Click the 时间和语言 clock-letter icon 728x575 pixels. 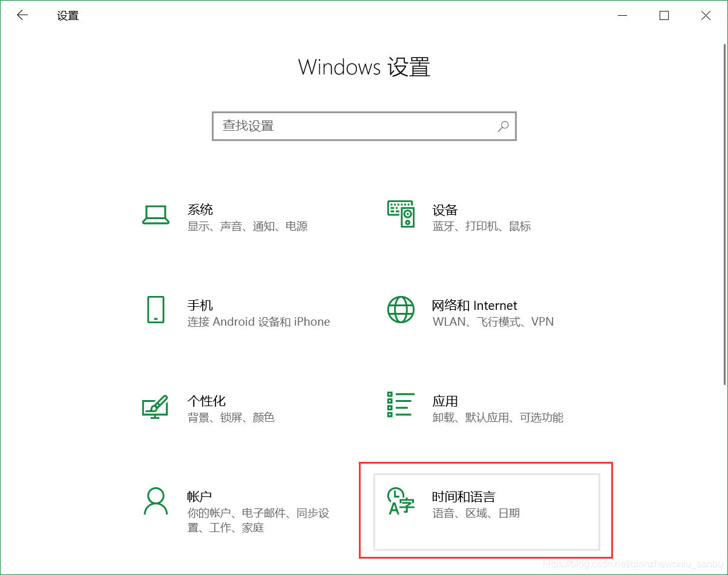point(401,501)
